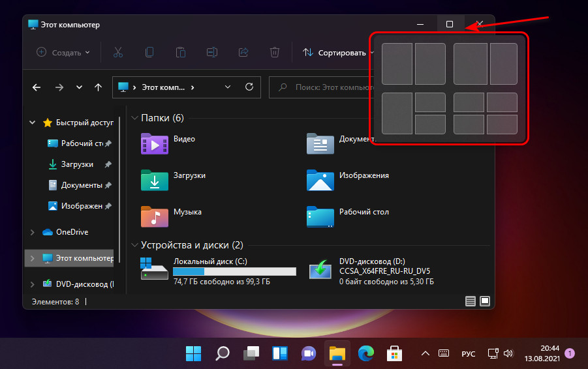Screen dimensions: 588x369
Task: Choose top-left quadrant of four-grid layout
Action: tap(469, 102)
